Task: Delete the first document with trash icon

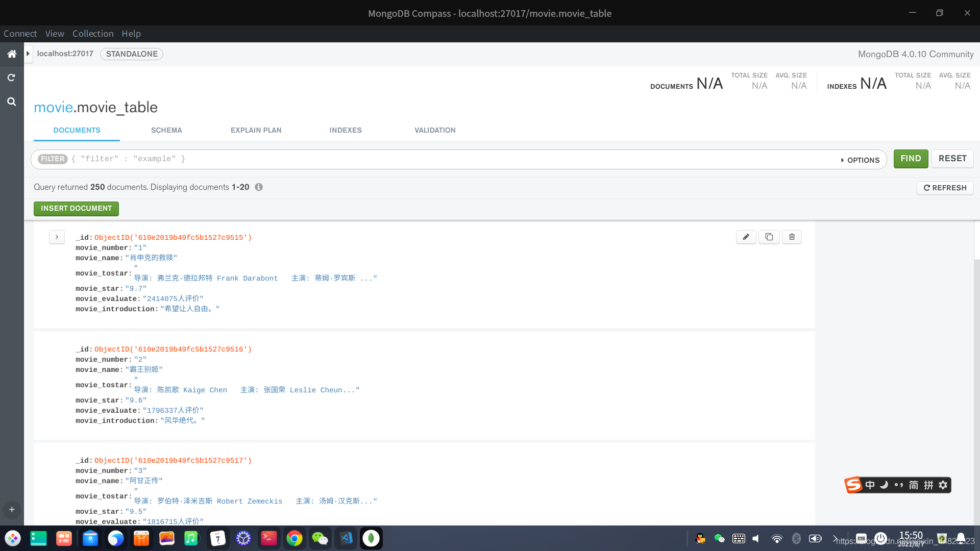Action: [x=792, y=237]
